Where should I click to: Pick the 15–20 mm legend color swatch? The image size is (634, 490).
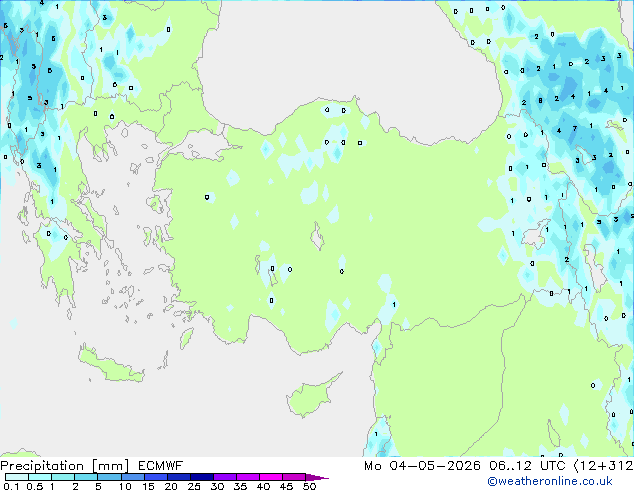pyautogui.click(x=156, y=477)
